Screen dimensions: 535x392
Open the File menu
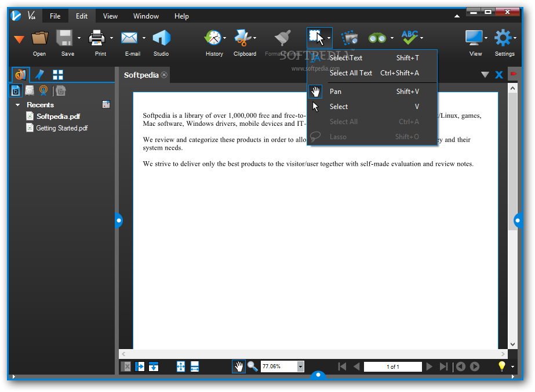(x=55, y=16)
